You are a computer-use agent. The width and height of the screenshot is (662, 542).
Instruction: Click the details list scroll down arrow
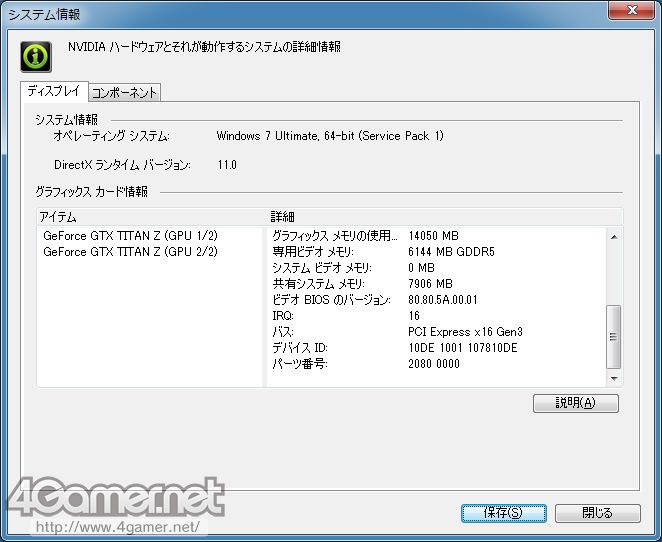pos(614,379)
